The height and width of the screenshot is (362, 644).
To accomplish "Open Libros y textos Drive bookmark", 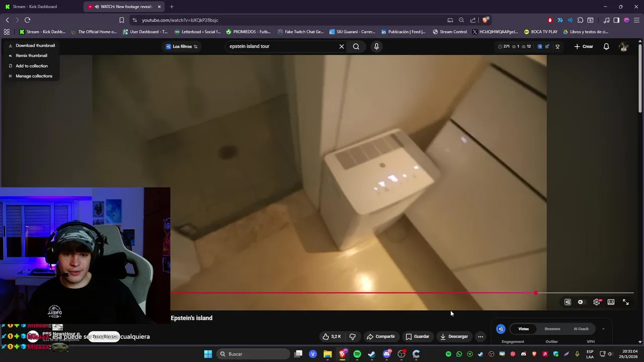I will pyautogui.click(x=586, y=32).
